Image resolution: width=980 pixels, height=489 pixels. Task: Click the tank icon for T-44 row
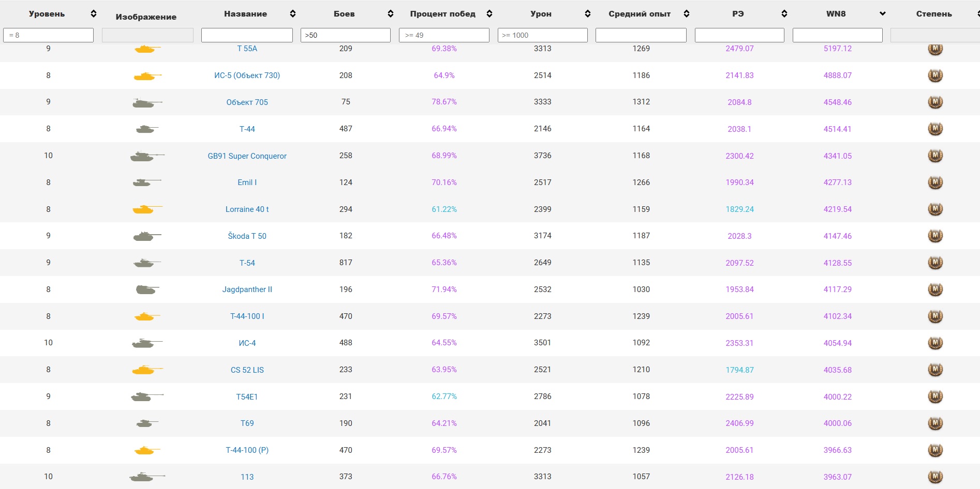tap(147, 129)
